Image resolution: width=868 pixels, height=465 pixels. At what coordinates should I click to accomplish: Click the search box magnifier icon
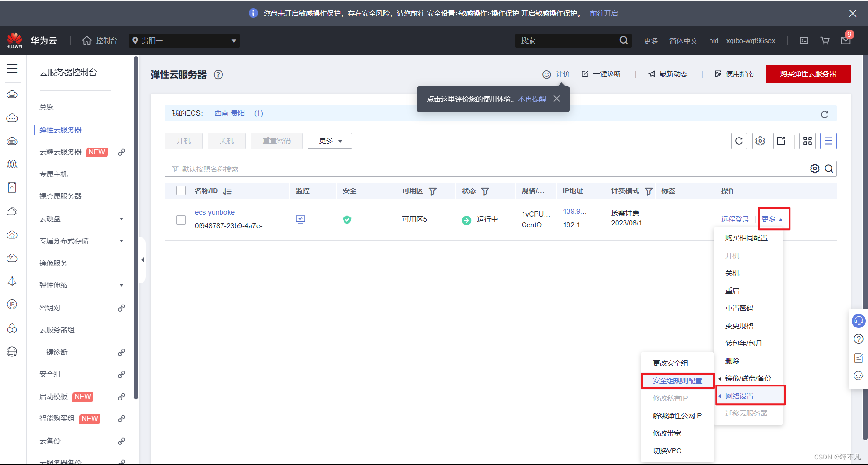(x=829, y=168)
